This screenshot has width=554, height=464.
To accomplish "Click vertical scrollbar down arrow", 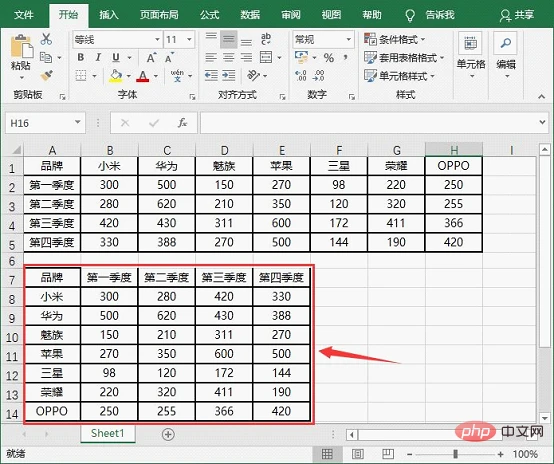I will (x=544, y=418).
